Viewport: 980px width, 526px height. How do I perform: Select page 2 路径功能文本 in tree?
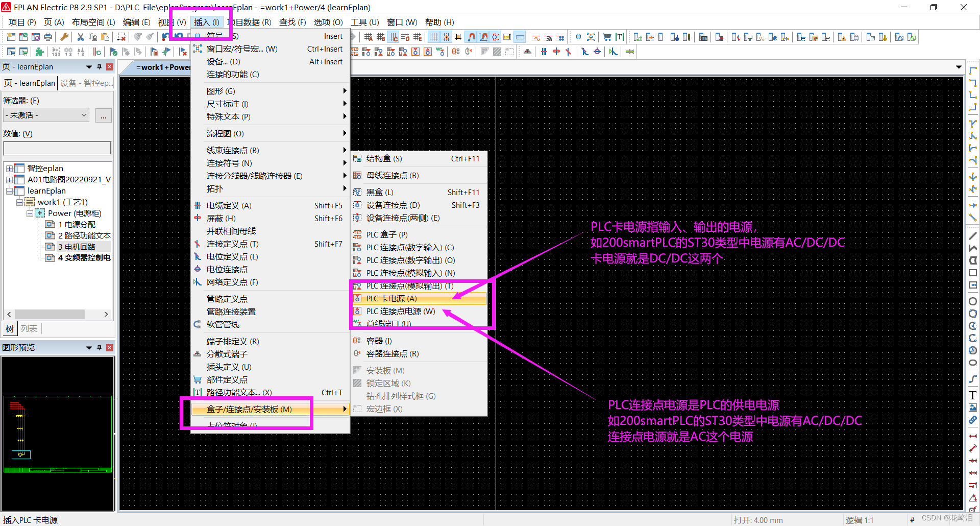click(79, 236)
